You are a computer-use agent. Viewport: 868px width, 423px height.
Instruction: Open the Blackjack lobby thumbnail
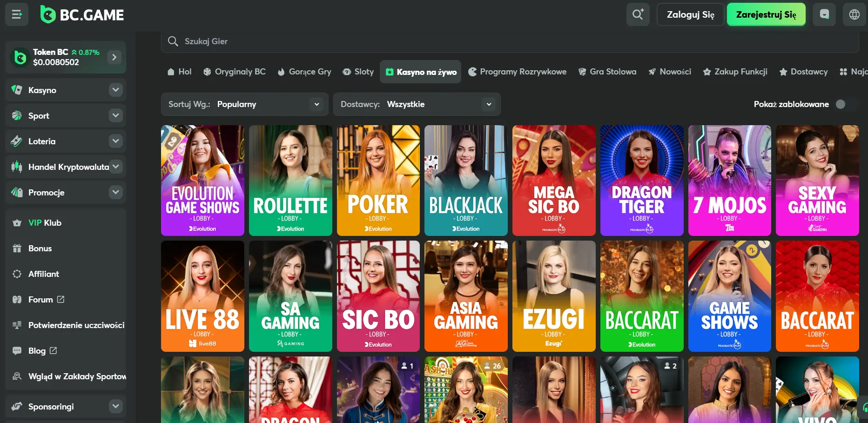coord(466,181)
